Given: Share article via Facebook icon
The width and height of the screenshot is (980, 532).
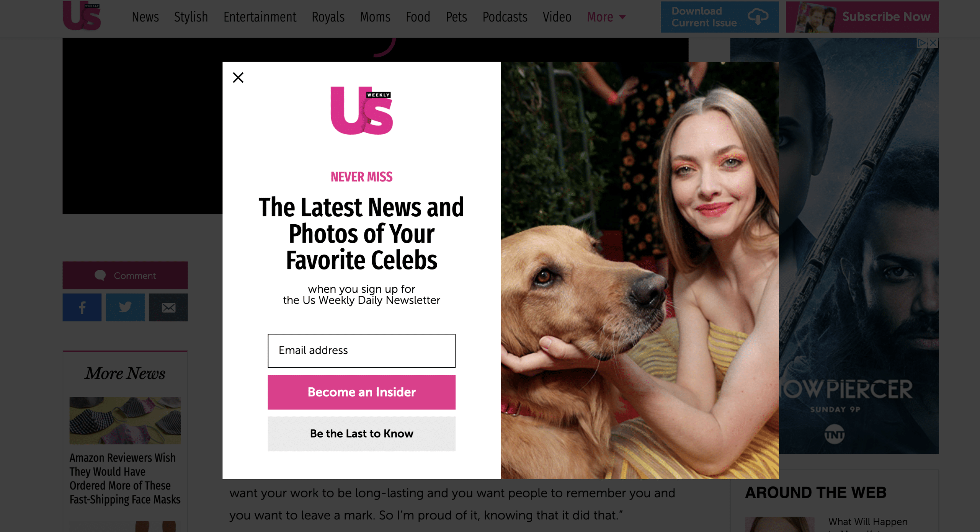Looking at the screenshot, I should coord(82,307).
